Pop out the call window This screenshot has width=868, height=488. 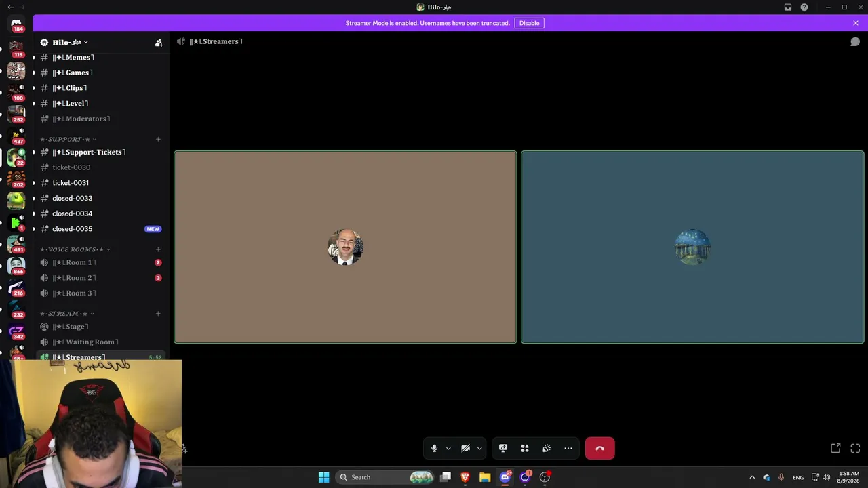835,448
